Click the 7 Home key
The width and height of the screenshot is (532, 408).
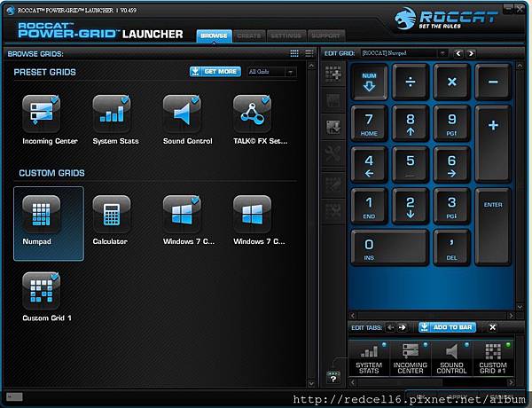tap(369, 123)
